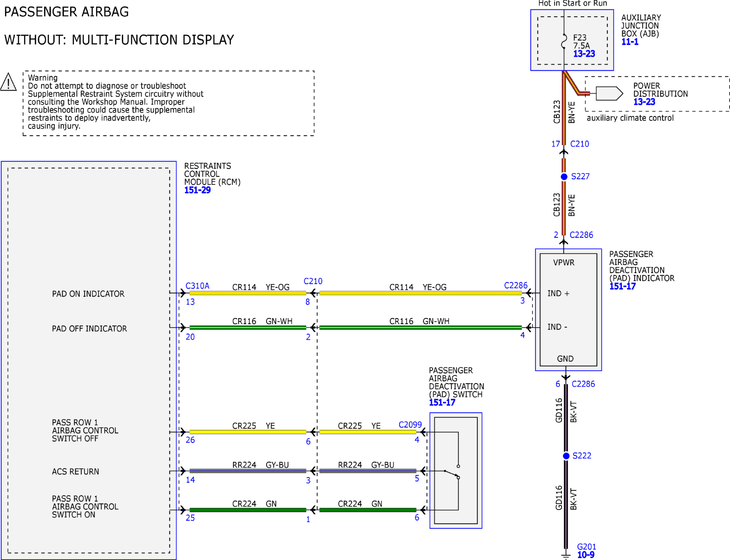730x560 pixels.
Task: Click the Restraints Control Module box
Action: [x=89, y=360]
